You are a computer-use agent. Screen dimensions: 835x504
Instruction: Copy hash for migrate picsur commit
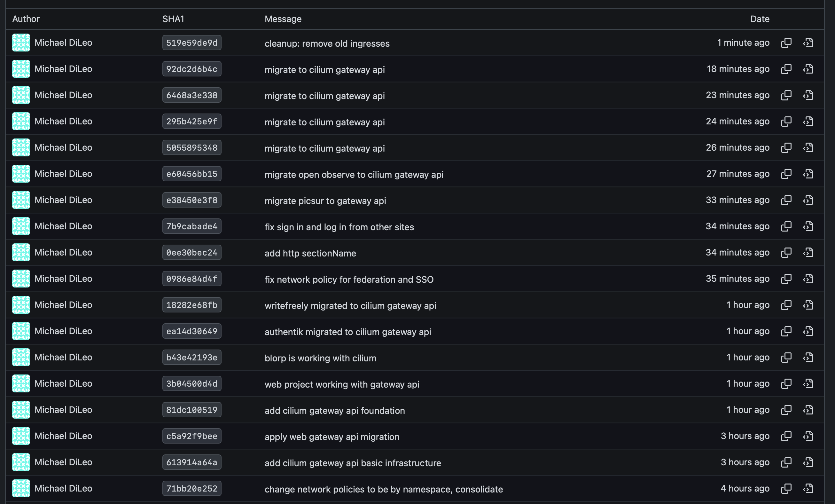pyautogui.click(x=786, y=200)
